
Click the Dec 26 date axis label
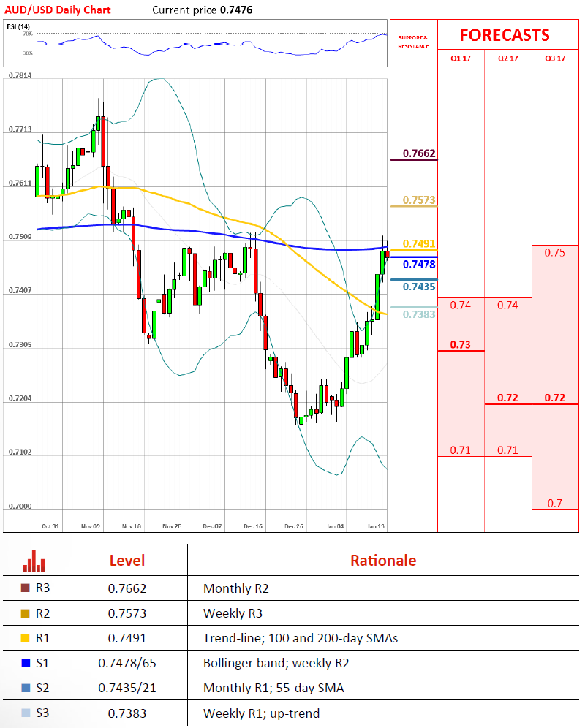point(294,526)
